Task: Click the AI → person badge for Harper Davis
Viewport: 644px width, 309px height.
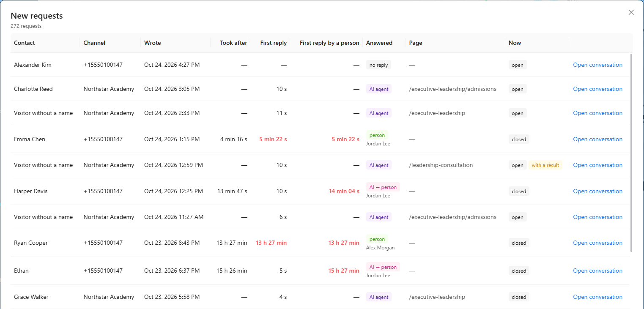Action: click(x=383, y=187)
